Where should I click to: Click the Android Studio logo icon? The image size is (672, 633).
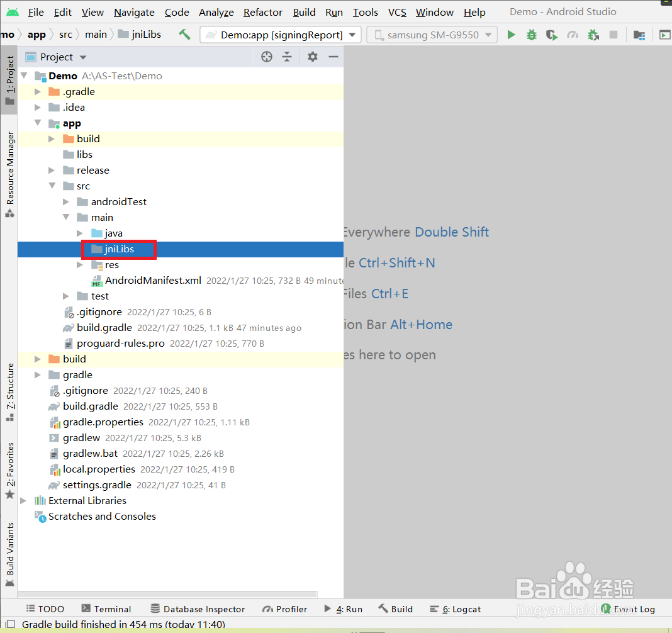13,12
